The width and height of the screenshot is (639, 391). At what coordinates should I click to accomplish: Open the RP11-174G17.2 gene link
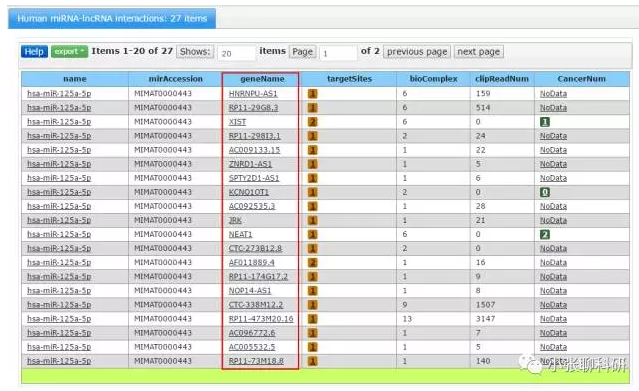point(258,276)
